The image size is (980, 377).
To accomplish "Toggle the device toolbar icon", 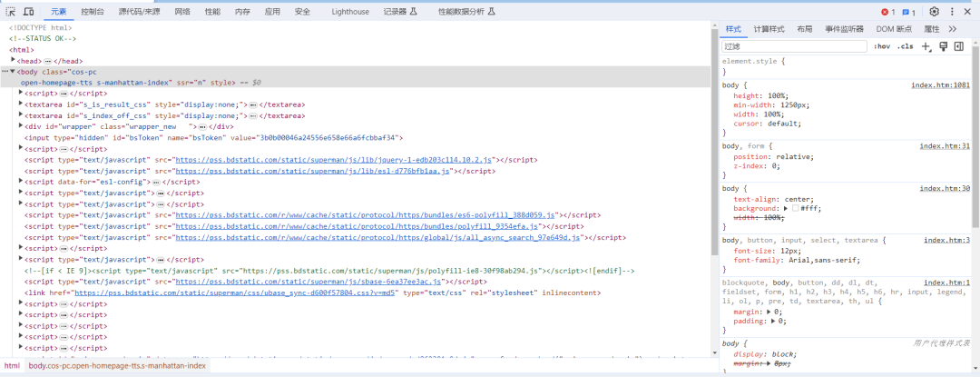I will [x=29, y=12].
